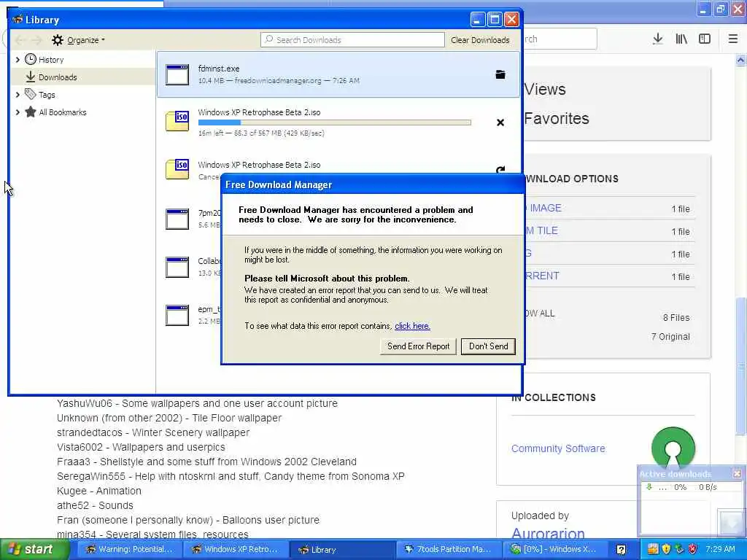Screen dimensions: 747x560
Task: Click '7 Original' count text
Action: click(x=670, y=337)
